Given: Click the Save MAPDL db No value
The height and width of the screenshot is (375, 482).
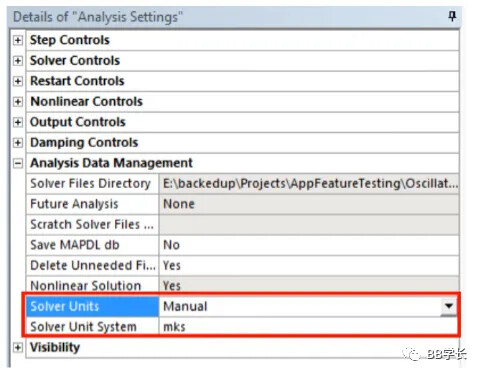Looking at the screenshot, I should coord(309,245).
